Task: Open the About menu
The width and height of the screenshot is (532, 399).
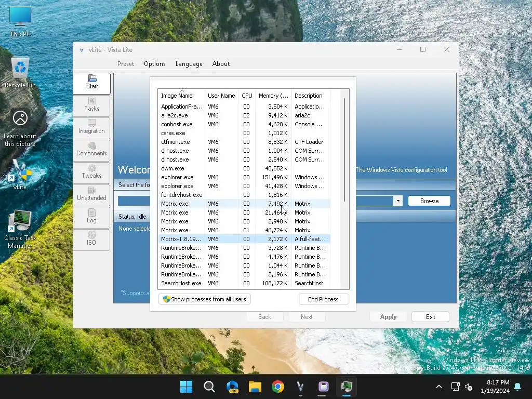Action: (221, 64)
